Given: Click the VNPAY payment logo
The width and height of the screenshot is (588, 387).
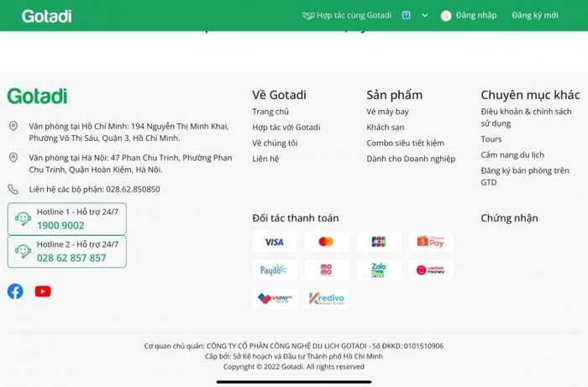Looking at the screenshot, I should [274, 299].
